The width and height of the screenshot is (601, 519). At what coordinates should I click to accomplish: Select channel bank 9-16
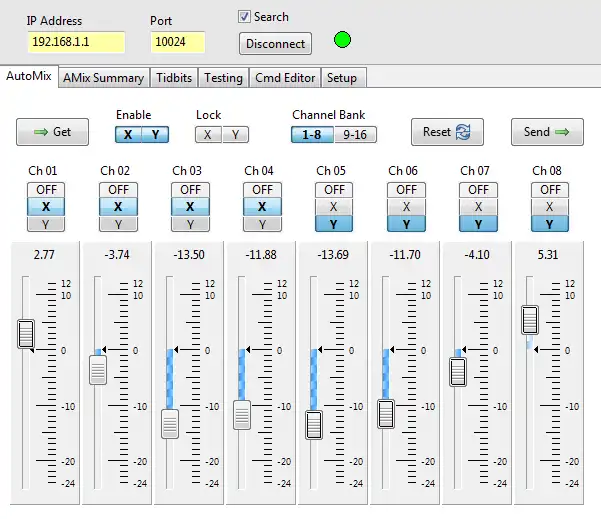[354, 134]
